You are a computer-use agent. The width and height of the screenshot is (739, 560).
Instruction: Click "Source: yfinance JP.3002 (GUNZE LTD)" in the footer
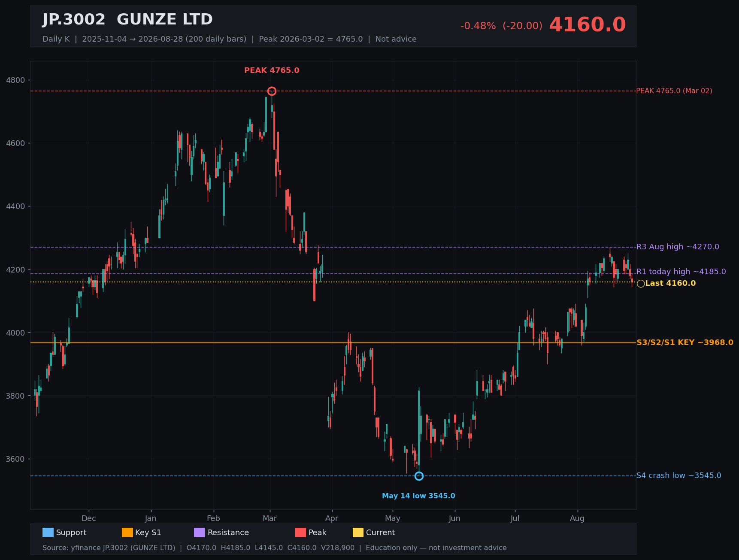coord(109,548)
